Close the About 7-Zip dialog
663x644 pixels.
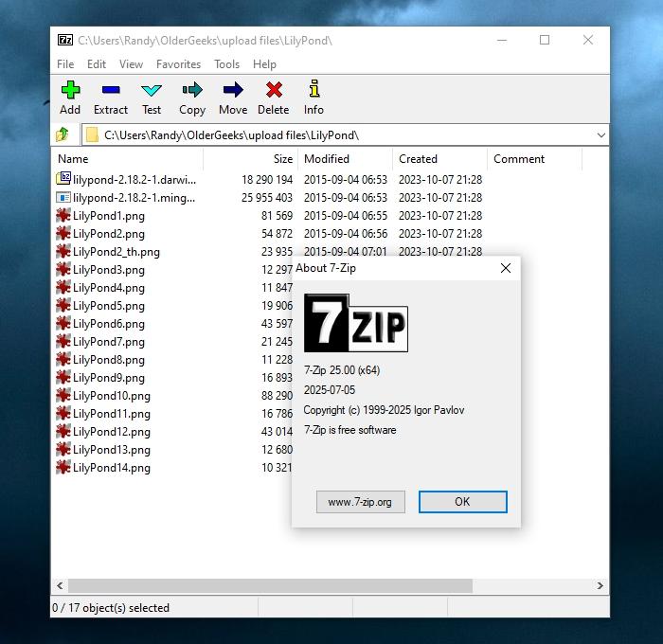point(505,268)
